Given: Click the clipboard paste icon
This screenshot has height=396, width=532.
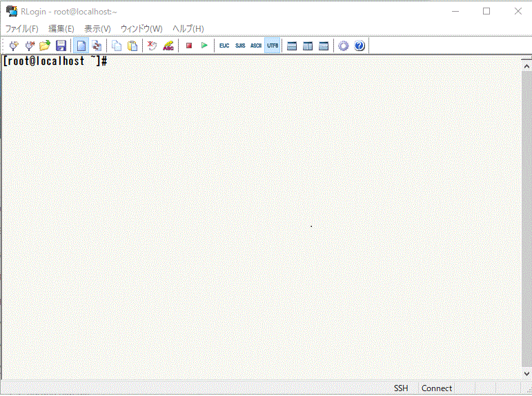Looking at the screenshot, I should 132,46.
